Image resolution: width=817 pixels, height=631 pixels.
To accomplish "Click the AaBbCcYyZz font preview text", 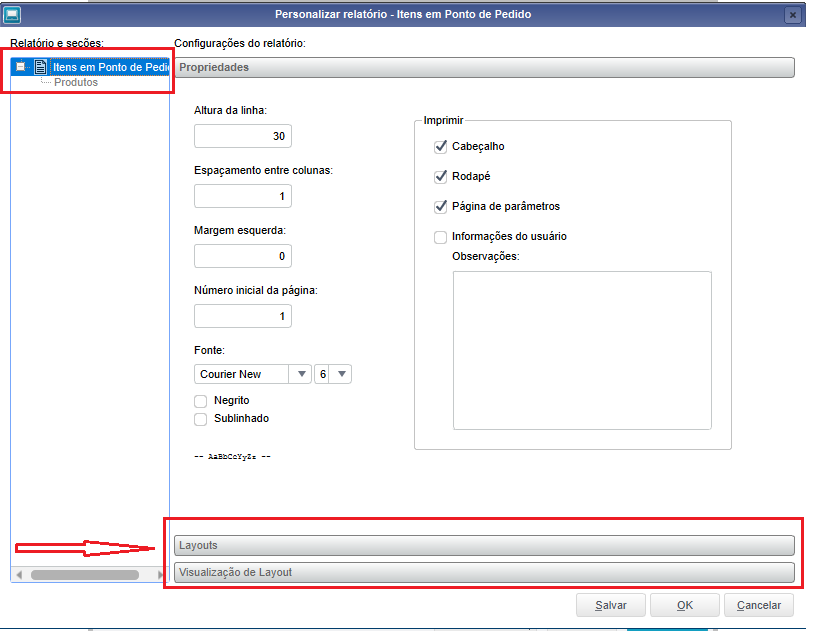I will [x=232, y=456].
